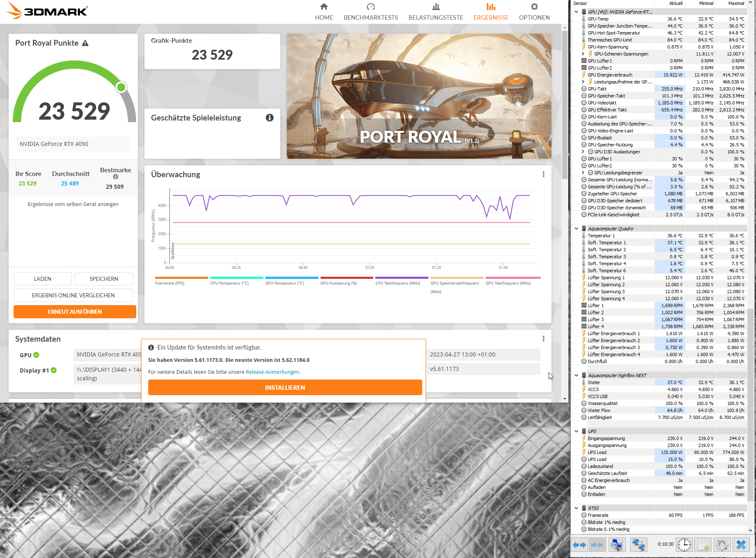The image size is (756, 558).
Task: Click Ergebnisse vom selben Gerät anzeigen
Action: (73, 204)
